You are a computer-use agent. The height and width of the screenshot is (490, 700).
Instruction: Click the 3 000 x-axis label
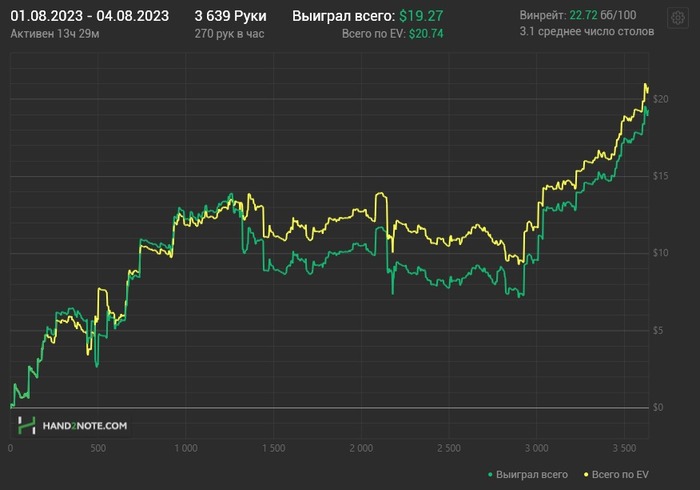(x=536, y=448)
